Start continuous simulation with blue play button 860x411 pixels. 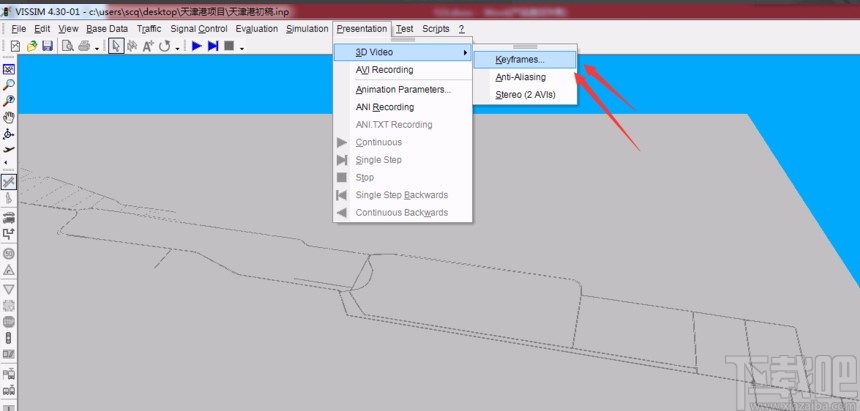point(197,46)
